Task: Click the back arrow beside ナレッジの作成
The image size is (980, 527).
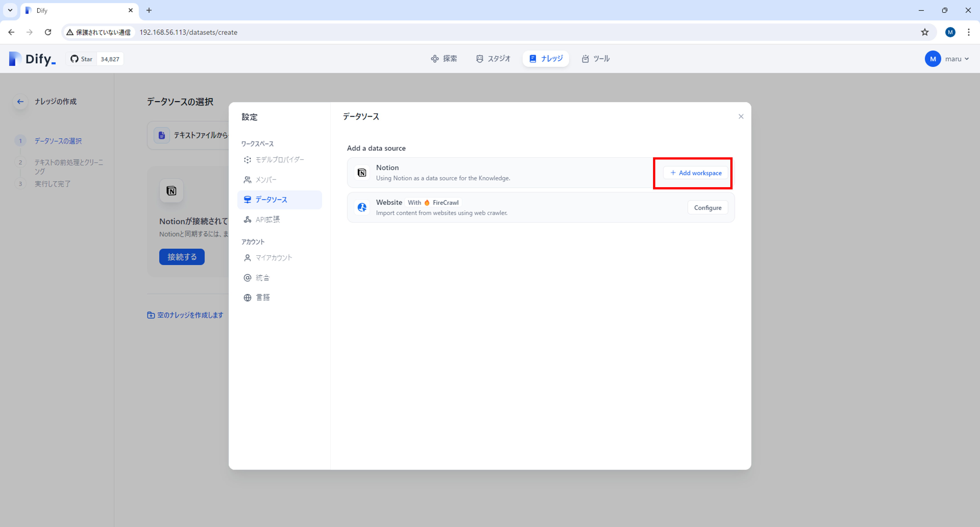Action: (x=20, y=102)
